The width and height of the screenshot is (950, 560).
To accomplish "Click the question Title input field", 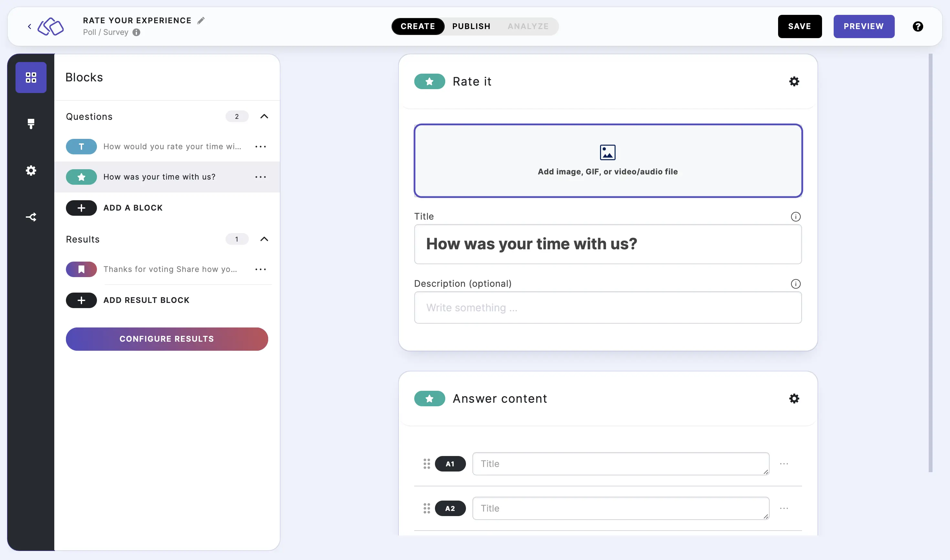I will pos(608,244).
